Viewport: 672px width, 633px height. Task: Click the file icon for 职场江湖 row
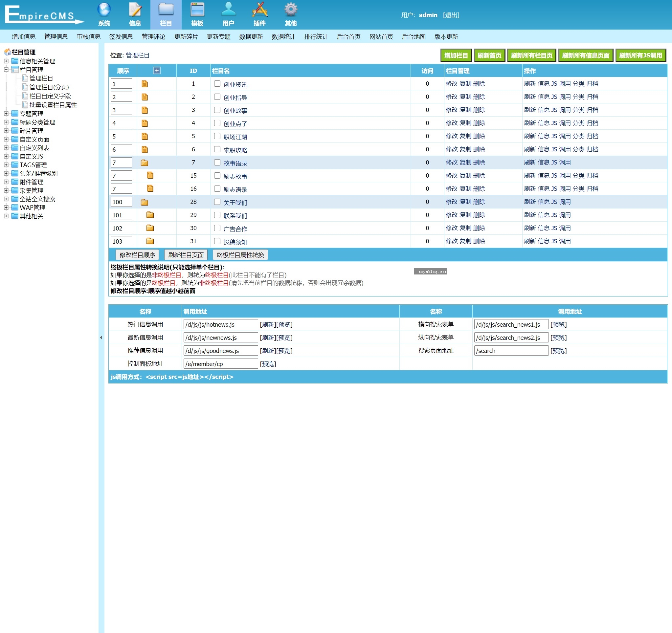point(145,137)
